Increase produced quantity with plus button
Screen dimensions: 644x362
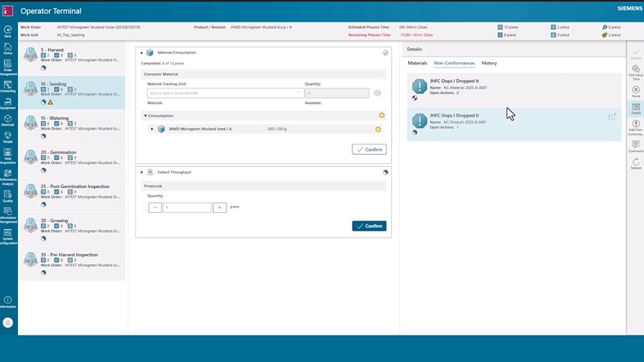pyautogui.click(x=219, y=207)
